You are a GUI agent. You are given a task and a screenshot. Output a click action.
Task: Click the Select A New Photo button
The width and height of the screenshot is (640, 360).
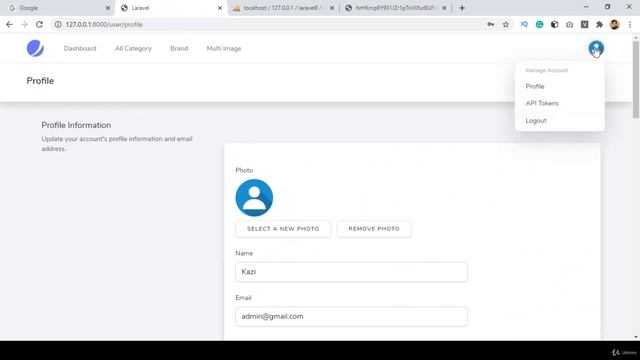pos(283,229)
